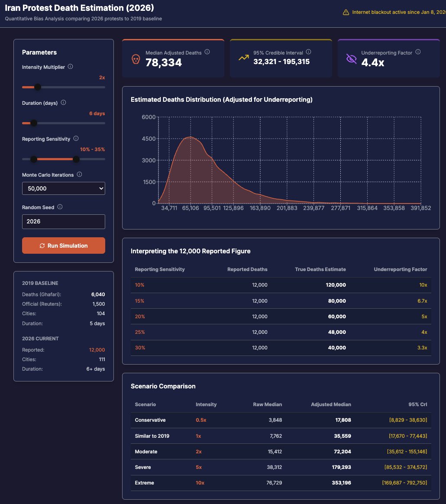This screenshot has width=446, height=504.
Task: Click the distribution curve peak in chart
Action: tap(191, 137)
